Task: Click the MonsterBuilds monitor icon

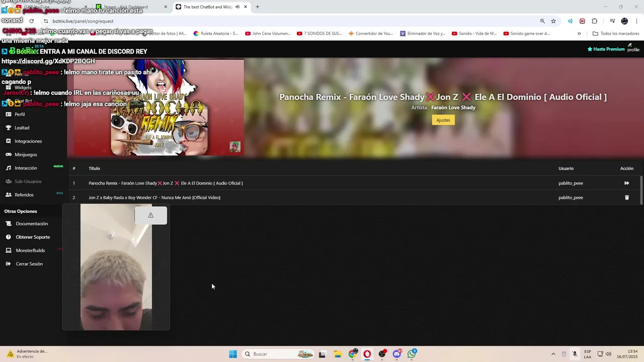Action: (9, 250)
